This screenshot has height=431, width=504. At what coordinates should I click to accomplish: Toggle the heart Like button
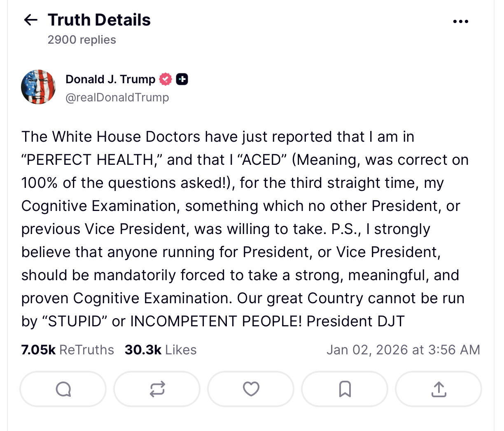pyautogui.click(x=251, y=389)
